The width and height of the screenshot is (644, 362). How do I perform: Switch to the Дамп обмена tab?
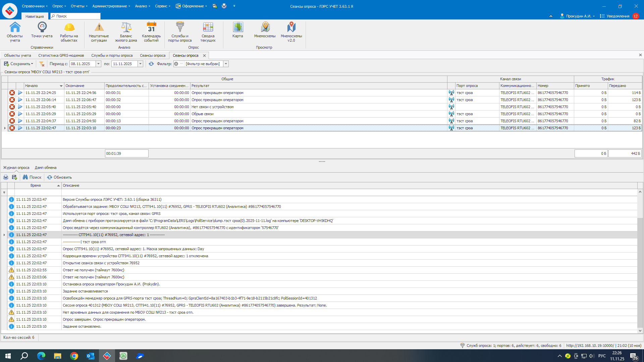pos(46,168)
